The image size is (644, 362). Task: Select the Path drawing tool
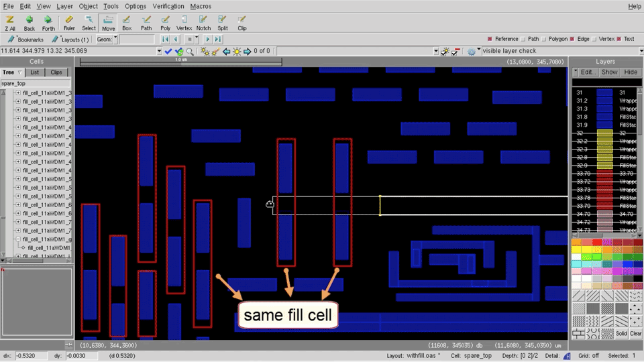(x=146, y=23)
